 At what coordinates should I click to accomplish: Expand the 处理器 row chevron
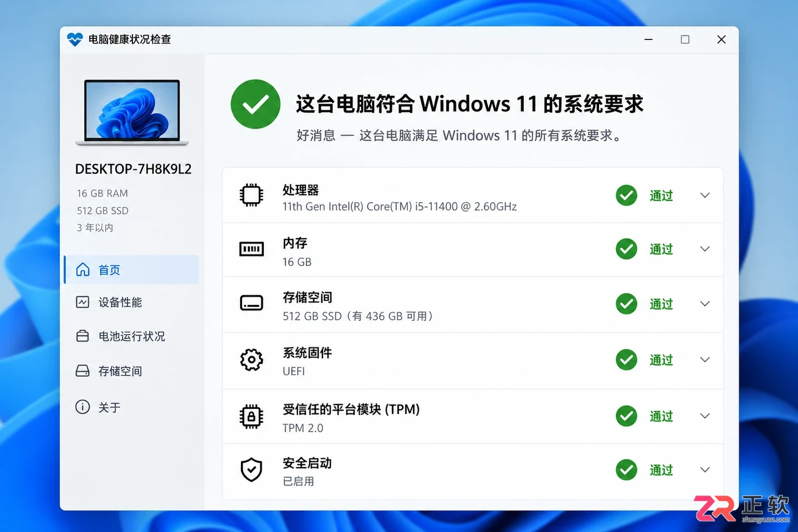tap(705, 195)
